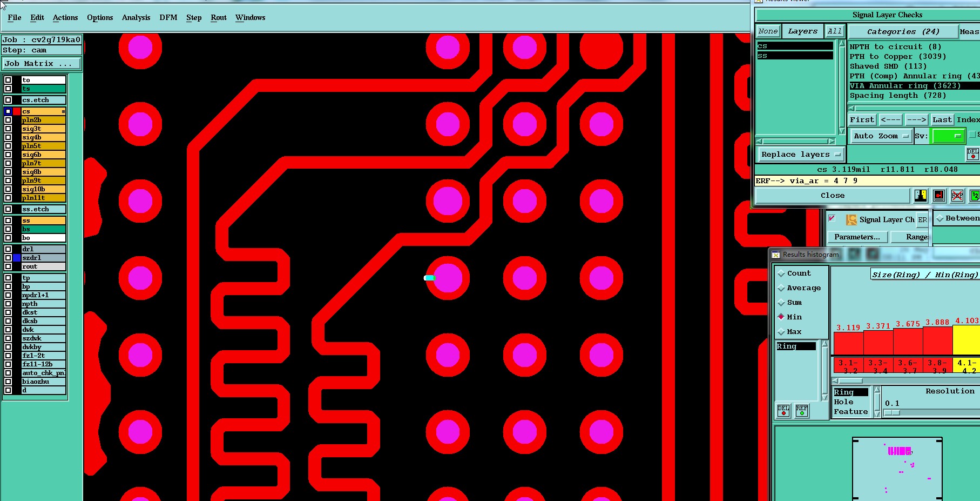The width and height of the screenshot is (980, 501).
Task: Click the Signal Layer Checks action icon
Action: click(851, 219)
